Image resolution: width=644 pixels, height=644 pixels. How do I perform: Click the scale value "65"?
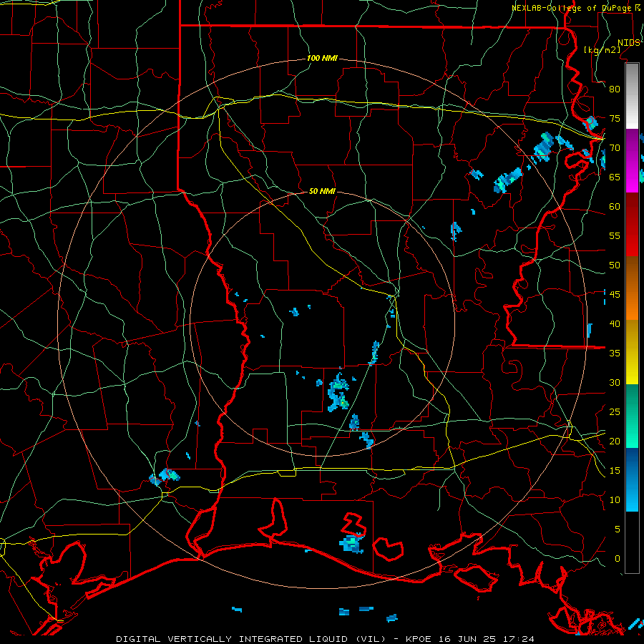click(x=615, y=177)
